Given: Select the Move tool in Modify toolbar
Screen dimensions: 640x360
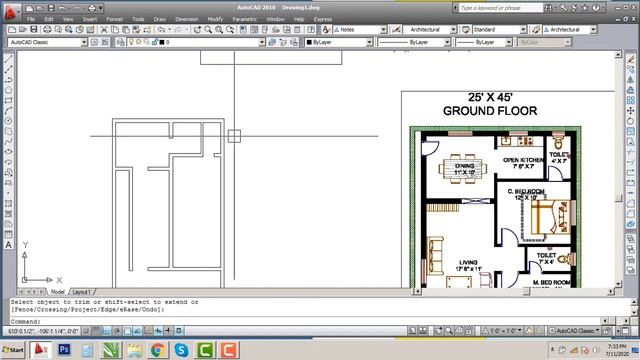Looking at the screenshot, I should [x=631, y=111].
